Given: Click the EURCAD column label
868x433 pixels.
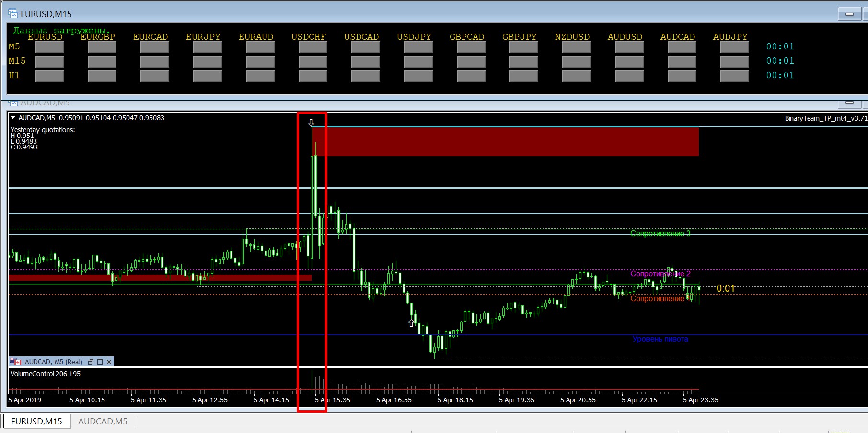Looking at the screenshot, I should click(x=150, y=37).
